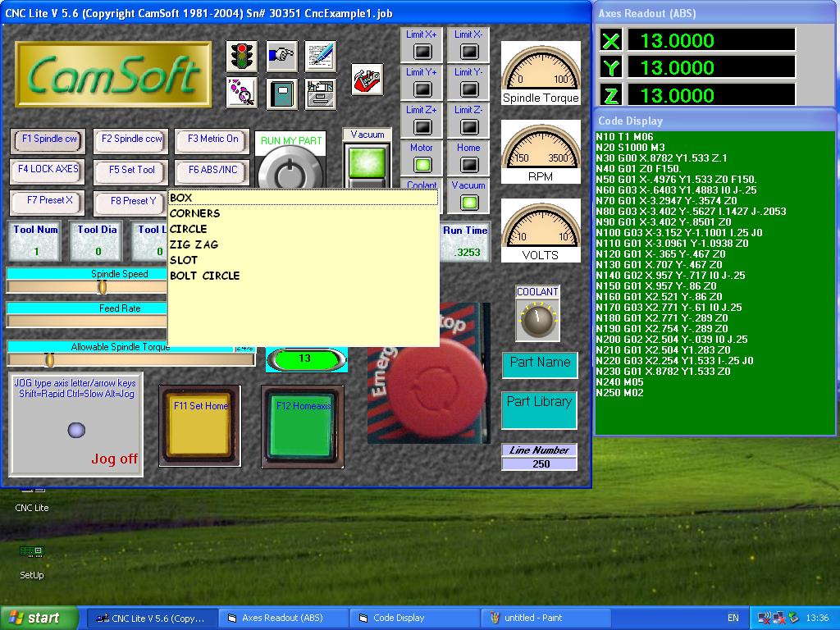Click the Part Name button
This screenshot has height=630, width=840.
(540, 364)
